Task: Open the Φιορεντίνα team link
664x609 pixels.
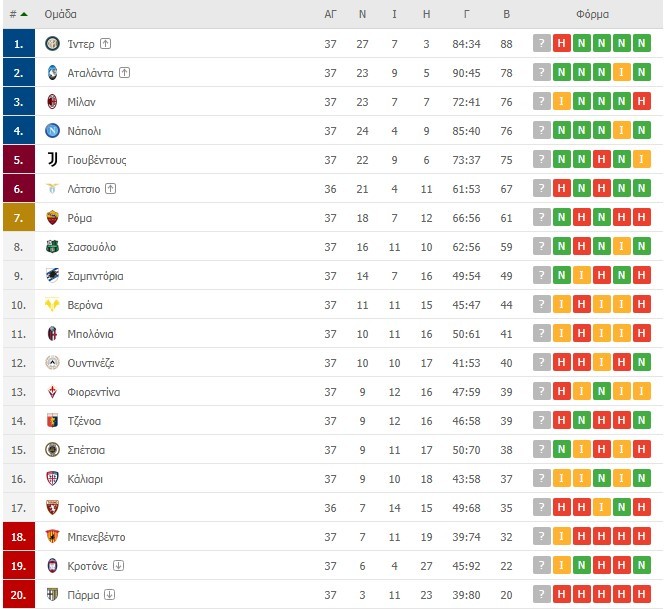Action: tap(94, 392)
